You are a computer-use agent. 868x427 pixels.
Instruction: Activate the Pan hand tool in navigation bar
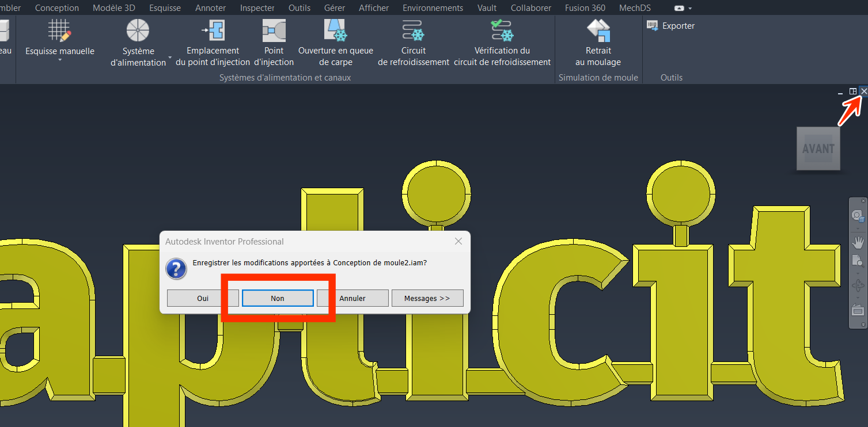pyautogui.click(x=858, y=242)
